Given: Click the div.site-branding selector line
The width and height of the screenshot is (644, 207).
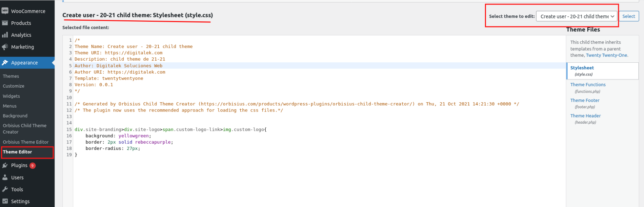Looking at the screenshot, I should tap(170, 129).
